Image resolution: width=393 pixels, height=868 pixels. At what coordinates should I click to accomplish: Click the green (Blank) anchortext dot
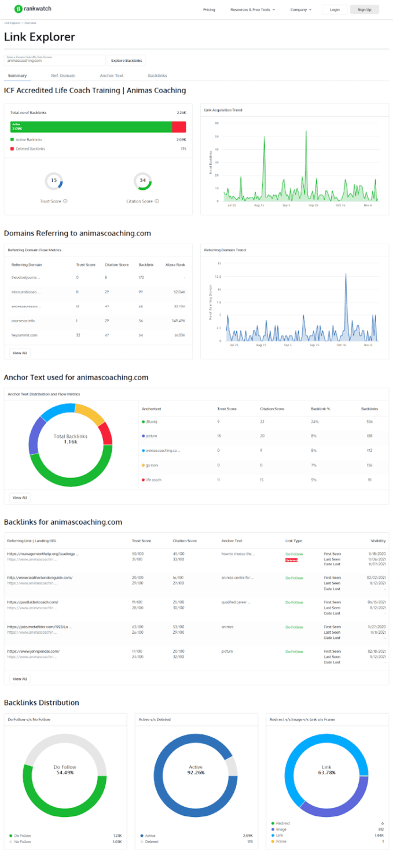[x=143, y=421]
